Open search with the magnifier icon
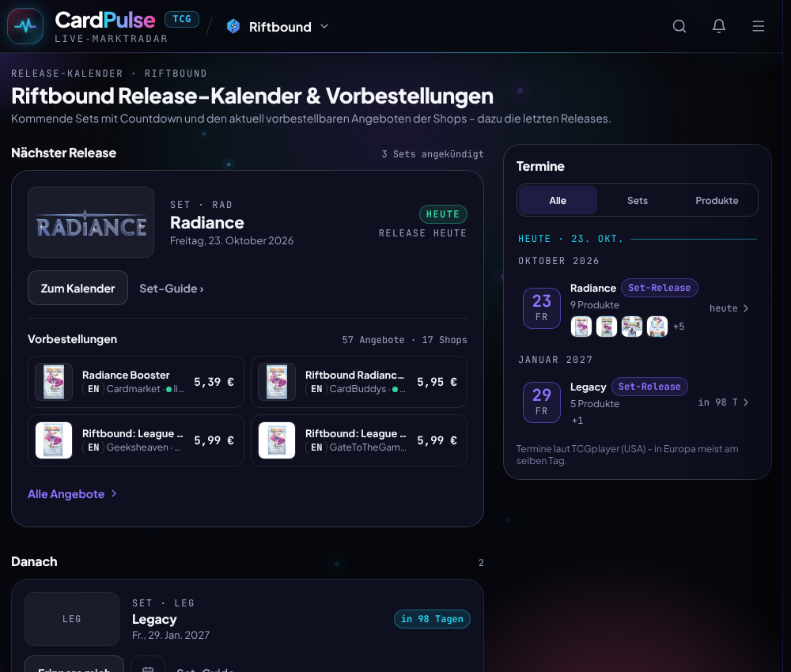The width and height of the screenshot is (791, 672). tap(679, 26)
